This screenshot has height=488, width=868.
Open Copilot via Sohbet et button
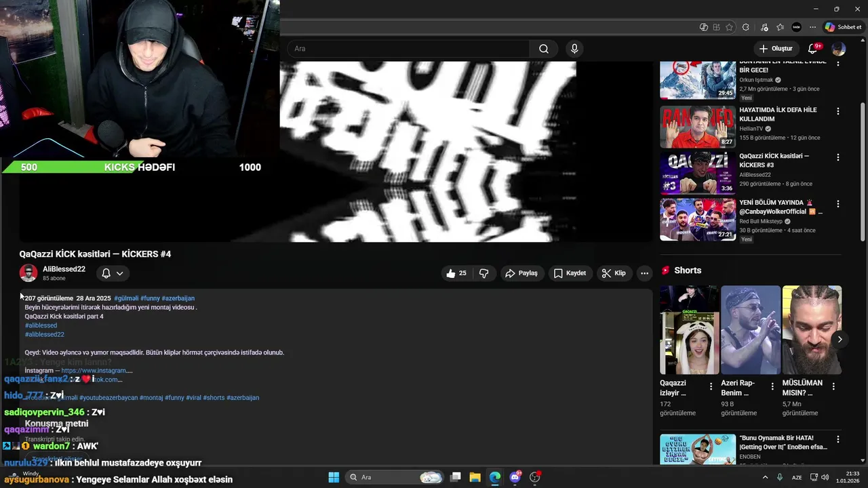tap(843, 27)
